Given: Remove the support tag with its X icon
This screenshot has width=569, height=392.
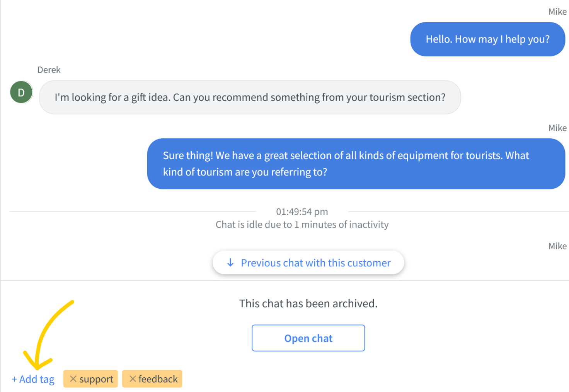Looking at the screenshot, I should tap(73, 379).
